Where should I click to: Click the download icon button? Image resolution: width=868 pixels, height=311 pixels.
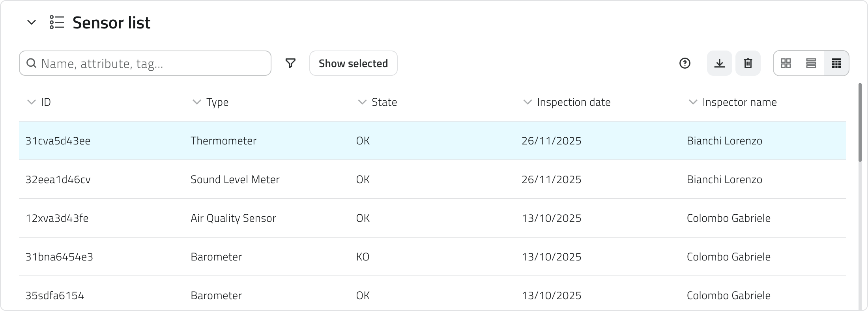click(x=719, y=63)
